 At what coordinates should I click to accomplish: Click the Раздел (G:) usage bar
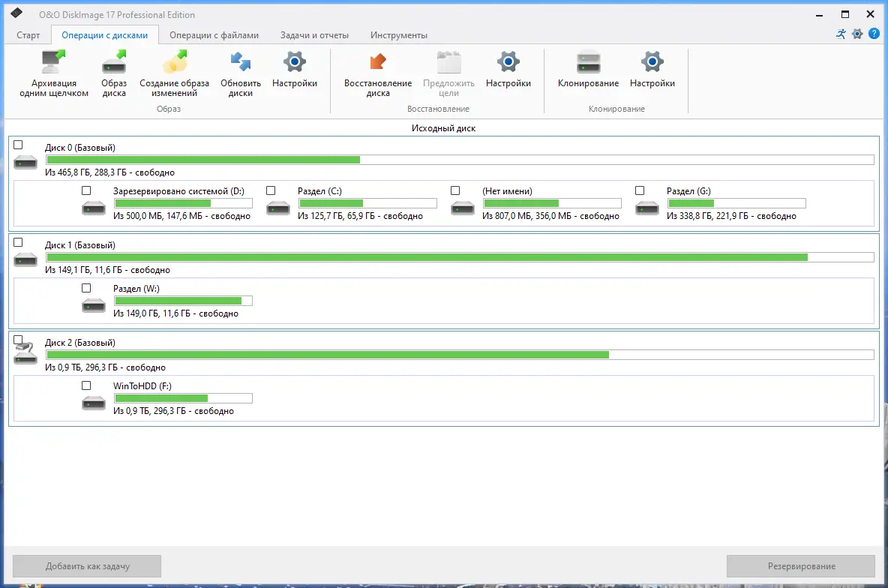[736, 202]
